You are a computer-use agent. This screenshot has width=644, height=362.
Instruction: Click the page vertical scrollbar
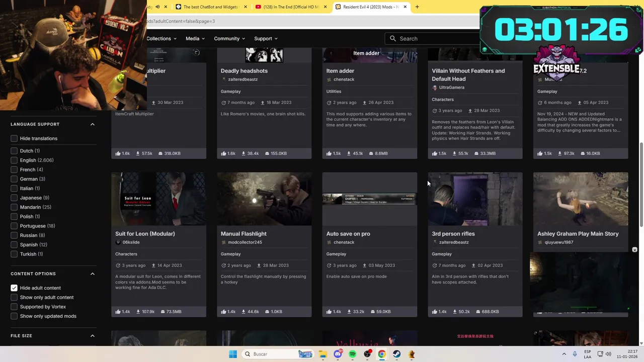click(640, 184)
